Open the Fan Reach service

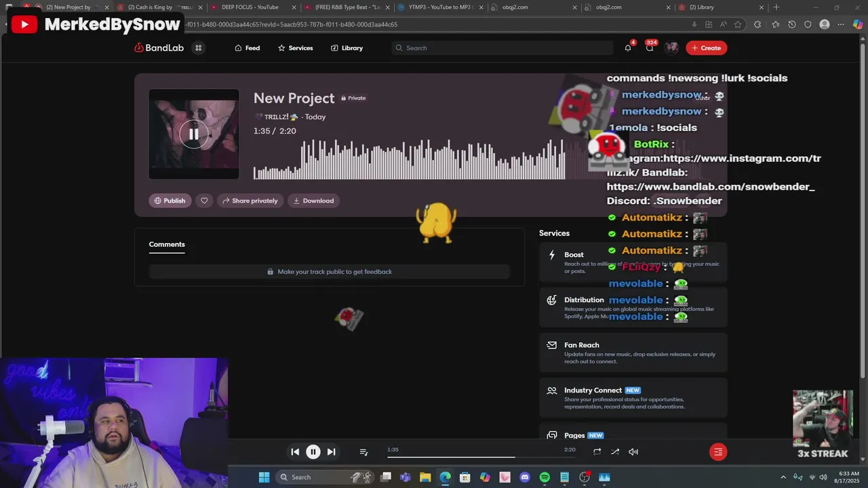point(633,352)
